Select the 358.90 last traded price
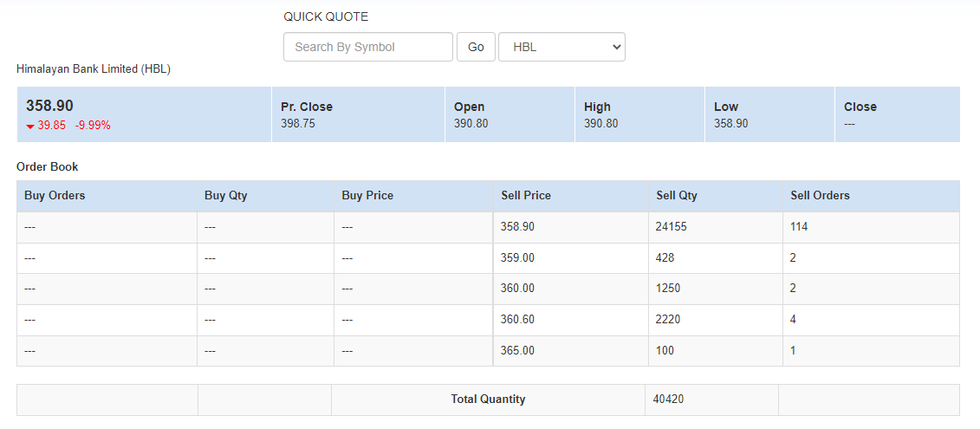Viewport: 980px width, 429px height. 49,106
